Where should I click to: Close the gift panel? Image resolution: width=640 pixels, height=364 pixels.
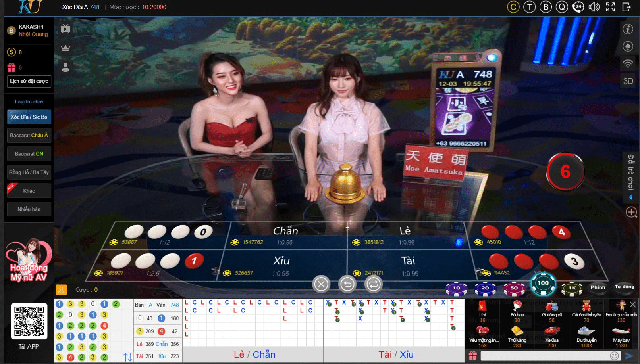pyautogui.click(x=633, y=305)
